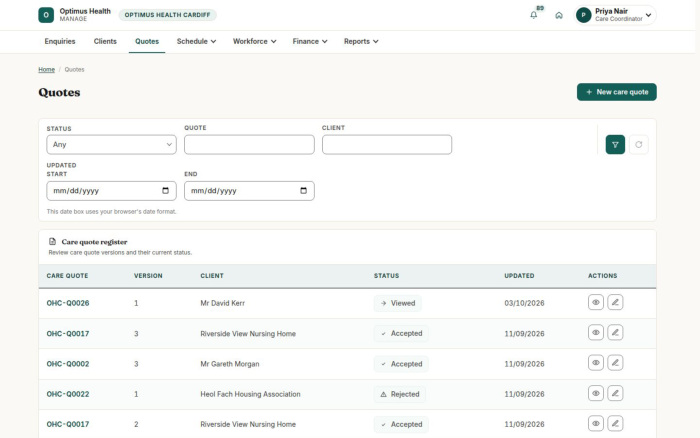Click the Care quote register document icon
The height and width of the screenshot is (438, 700).
click(52, 242)
